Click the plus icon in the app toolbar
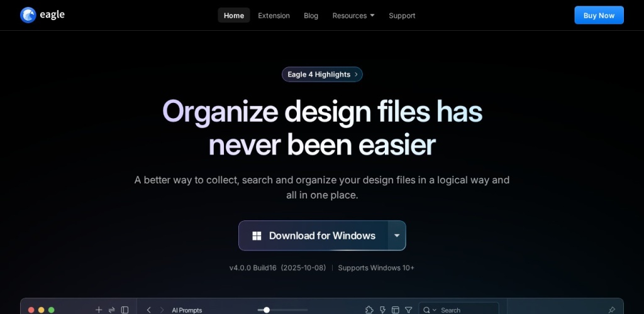 pyautogui.click(x=98, y=310)
